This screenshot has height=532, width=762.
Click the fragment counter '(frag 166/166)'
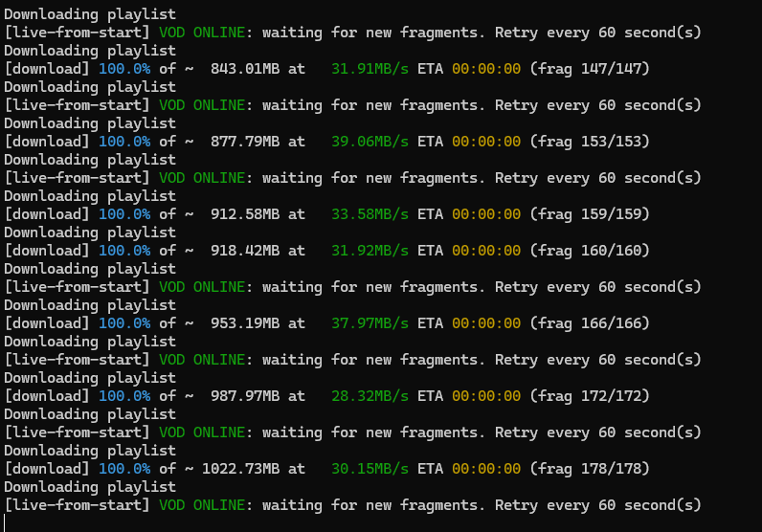[590, 323]
